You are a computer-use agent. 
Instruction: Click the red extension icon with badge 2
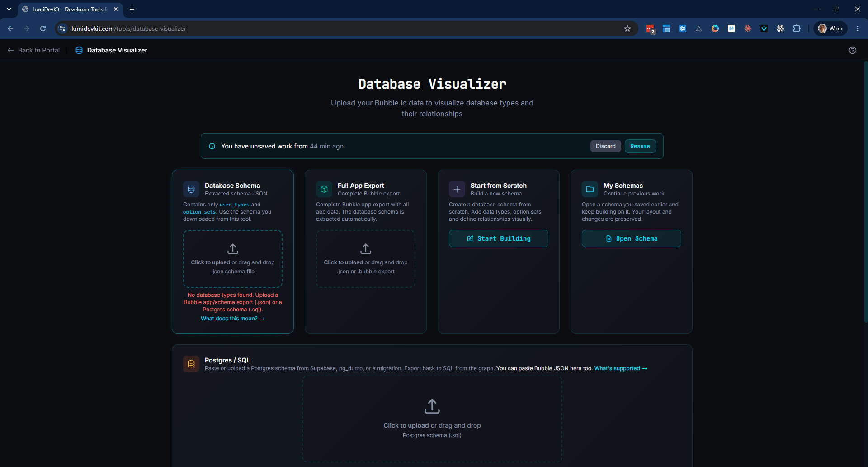pyautogui.click(x=650, y=29)
